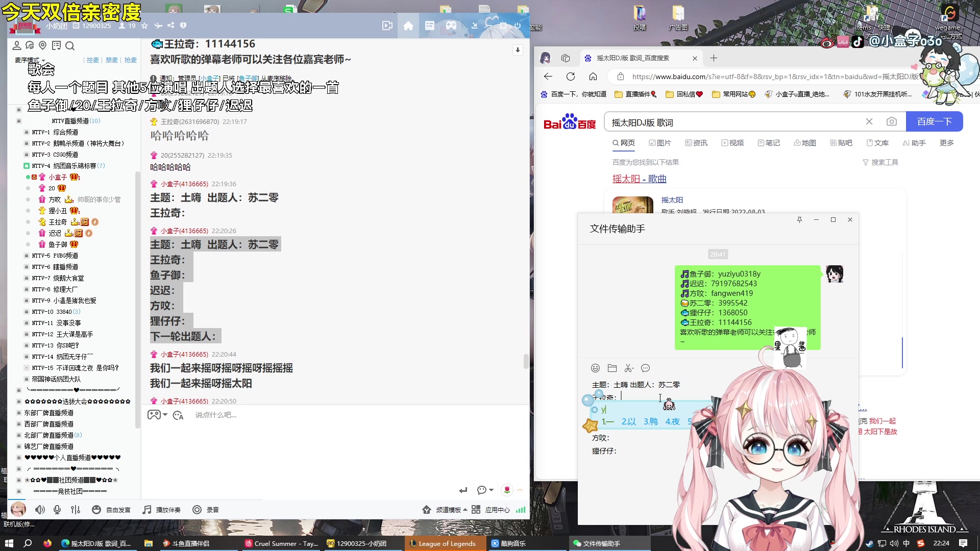The height and width of the screenshot is (551, 980).
Task: Open Baidu 搜索工具 filter
Action: point(880,162)
